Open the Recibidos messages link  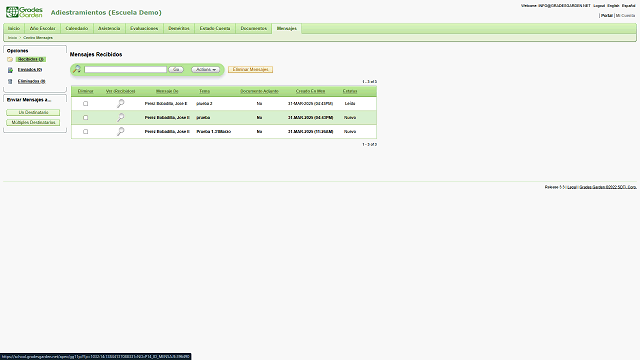(x=31, y=60)
